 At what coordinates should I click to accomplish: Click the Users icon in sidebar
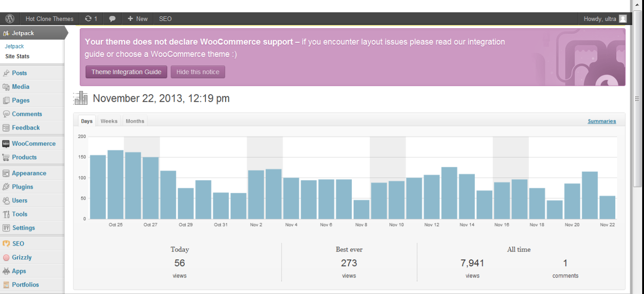6,201
